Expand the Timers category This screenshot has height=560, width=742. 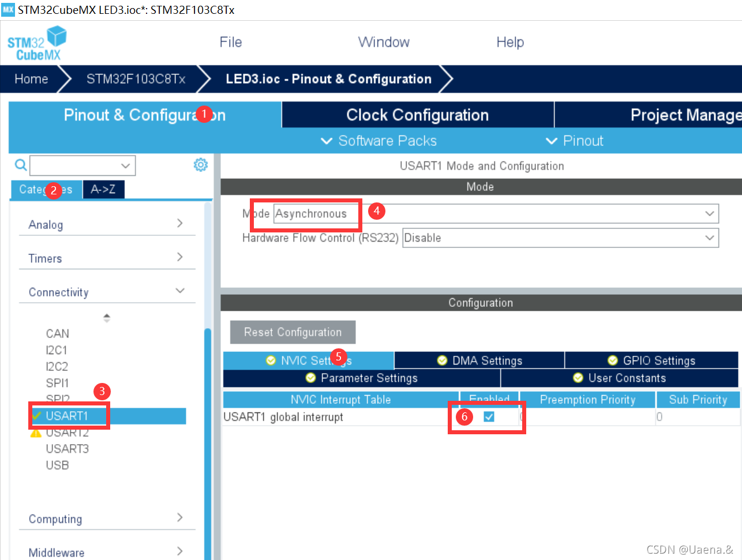pos(106,258)
